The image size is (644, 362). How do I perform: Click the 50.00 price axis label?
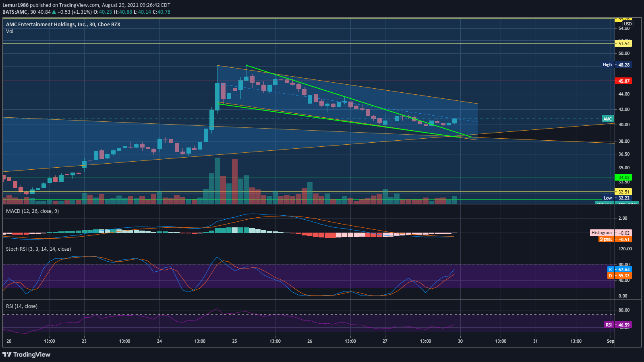(x=624, y=53)
